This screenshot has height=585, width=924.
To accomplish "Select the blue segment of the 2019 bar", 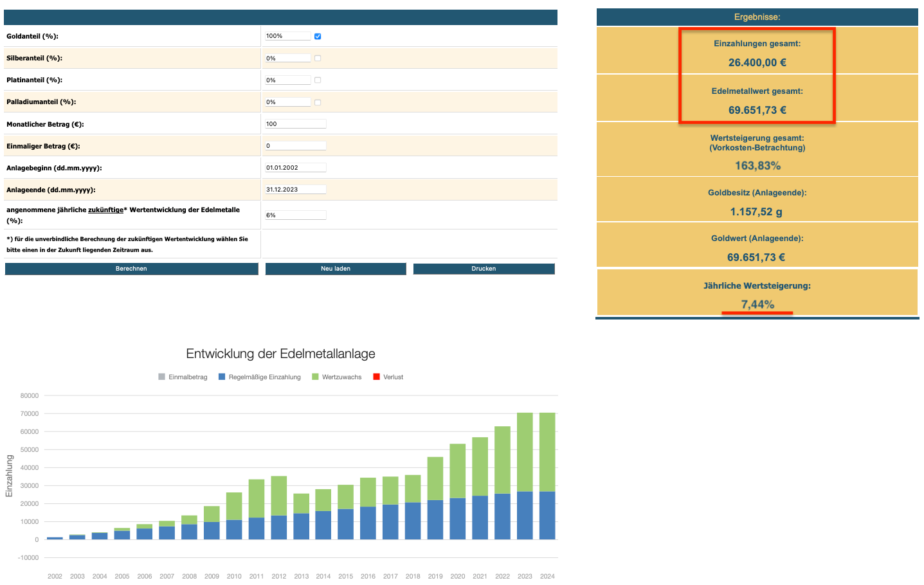I will pyautogui.click(x=435, y=519).
